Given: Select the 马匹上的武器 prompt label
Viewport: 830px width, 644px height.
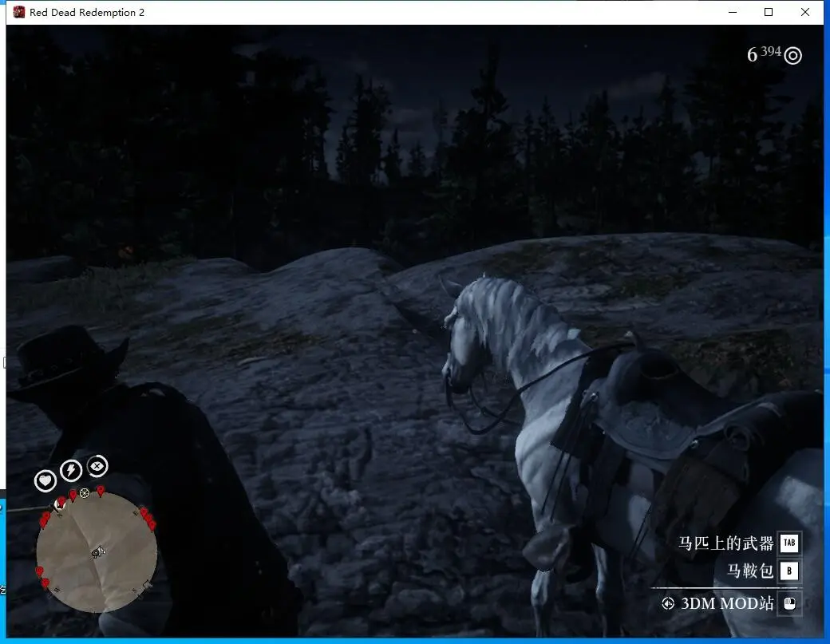Looking at the screenshot, I should [x=725, y=543].
